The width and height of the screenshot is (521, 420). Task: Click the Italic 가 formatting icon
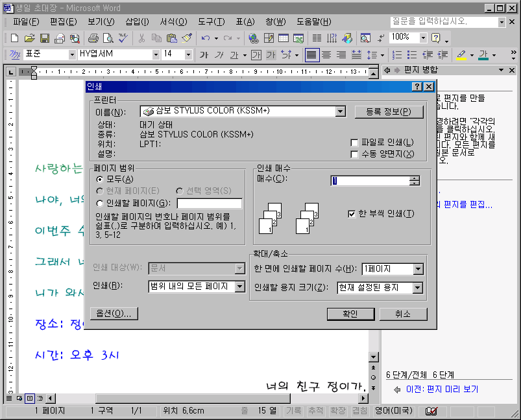tap(219, 54)
